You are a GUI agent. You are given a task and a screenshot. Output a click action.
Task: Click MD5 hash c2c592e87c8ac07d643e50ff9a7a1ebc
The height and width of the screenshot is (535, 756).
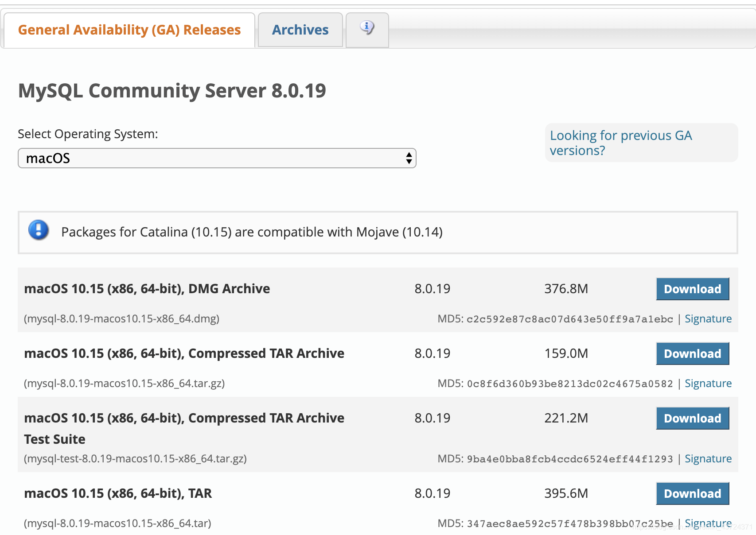click(569, 319)
